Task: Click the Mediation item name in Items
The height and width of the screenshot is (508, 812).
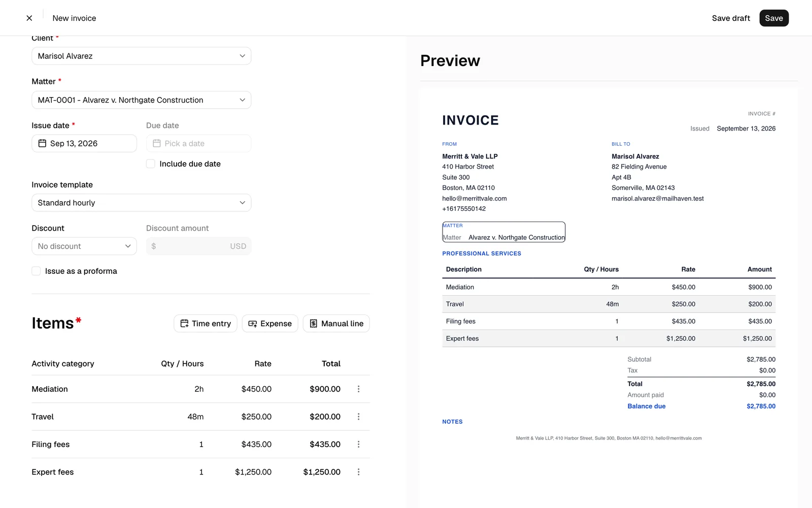Action: (x=50, y=389)
